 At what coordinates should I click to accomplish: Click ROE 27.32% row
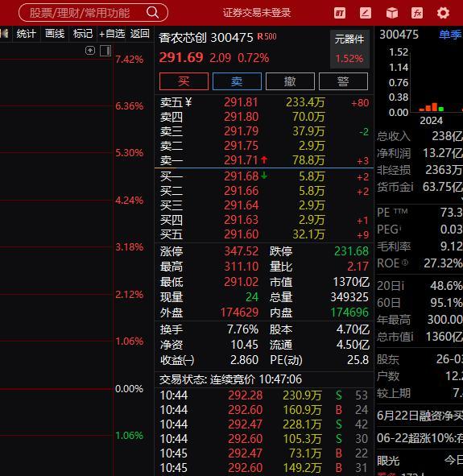(x=420, y=263)
